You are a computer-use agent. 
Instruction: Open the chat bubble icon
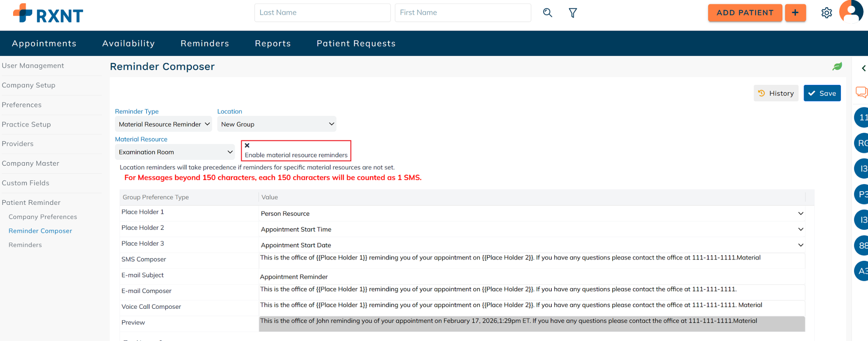tap(861, 92)
